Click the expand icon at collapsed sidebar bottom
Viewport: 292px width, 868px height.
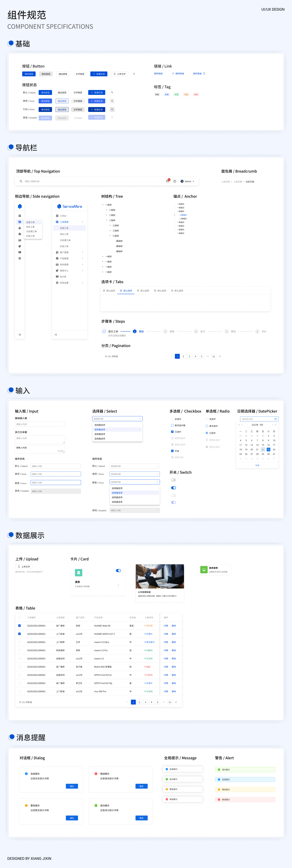pos(20,335)
